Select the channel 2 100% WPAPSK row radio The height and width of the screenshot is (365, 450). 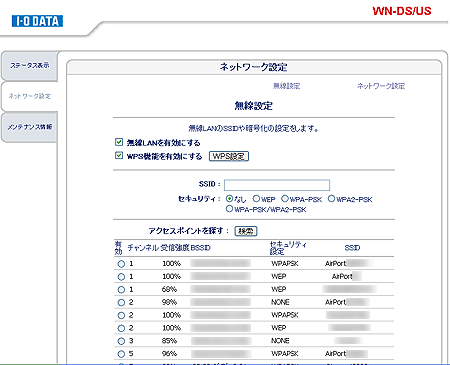tap(121, 315)
